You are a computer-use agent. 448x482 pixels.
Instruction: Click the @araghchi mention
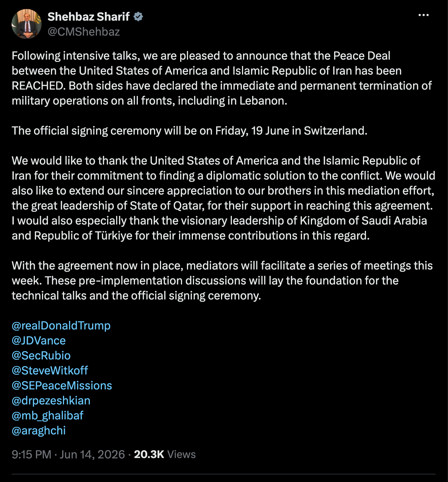pyautogui.click(x=39, y=431)
